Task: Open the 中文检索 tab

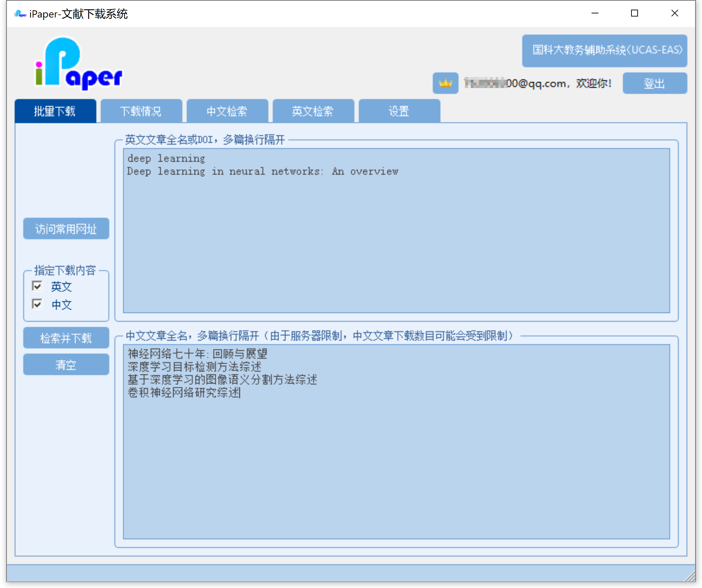Action: point(227,111)
